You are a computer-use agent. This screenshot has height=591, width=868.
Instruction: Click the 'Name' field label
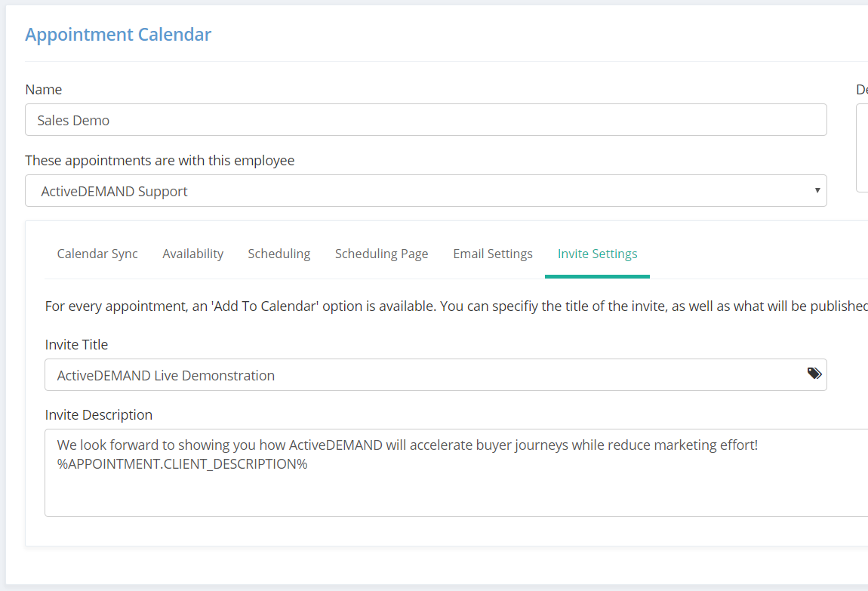pos(44,90)
